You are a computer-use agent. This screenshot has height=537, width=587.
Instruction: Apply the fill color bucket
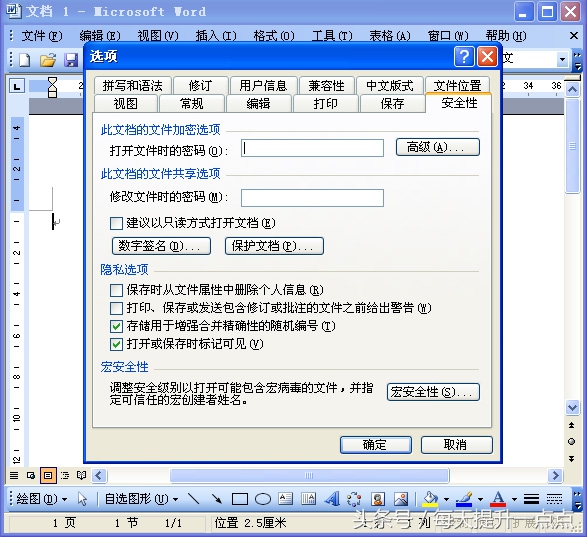pos(430,499)
